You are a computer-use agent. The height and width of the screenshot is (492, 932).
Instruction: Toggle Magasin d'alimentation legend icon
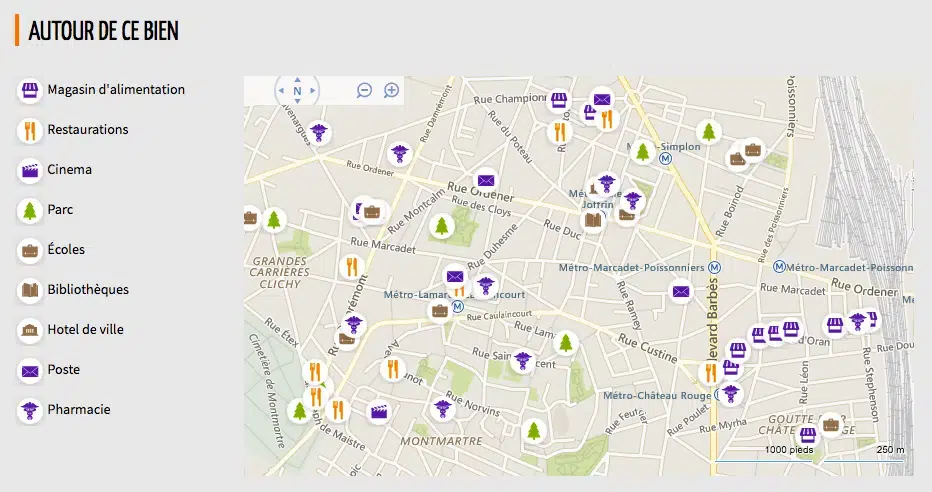pyautogui.click(x=30, y=90)
